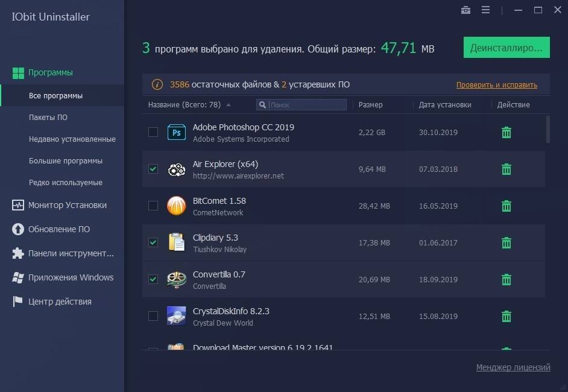Open the Проверить и исправить link

(x=496, y=85)
